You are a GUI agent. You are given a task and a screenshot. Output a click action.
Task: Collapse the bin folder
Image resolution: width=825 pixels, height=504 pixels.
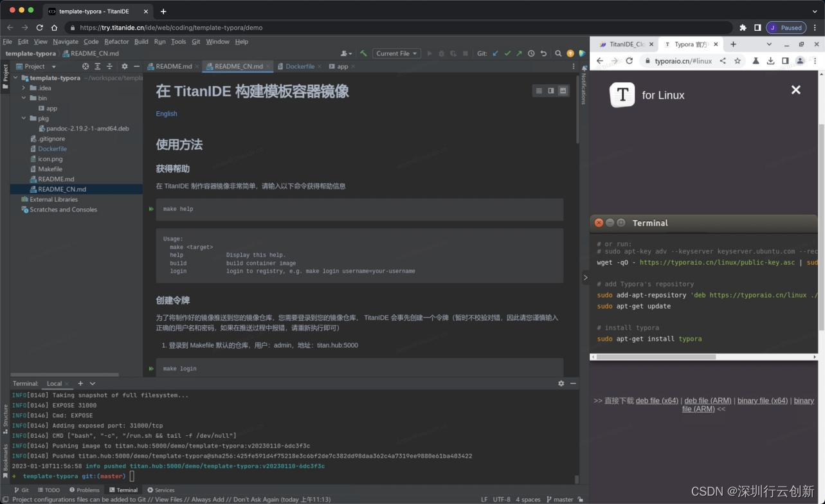[x=24, y=98]
